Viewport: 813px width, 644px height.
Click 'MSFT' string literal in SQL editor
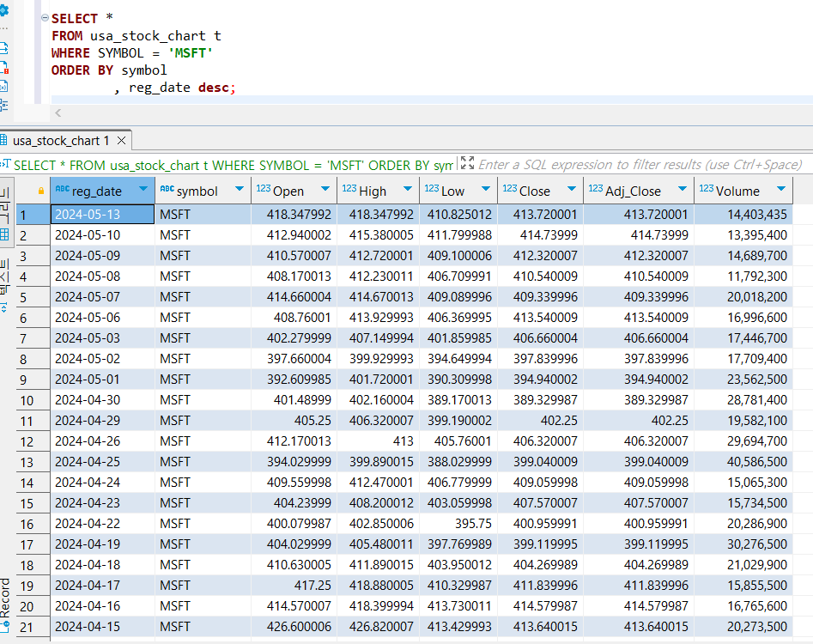tap(191, 53)
